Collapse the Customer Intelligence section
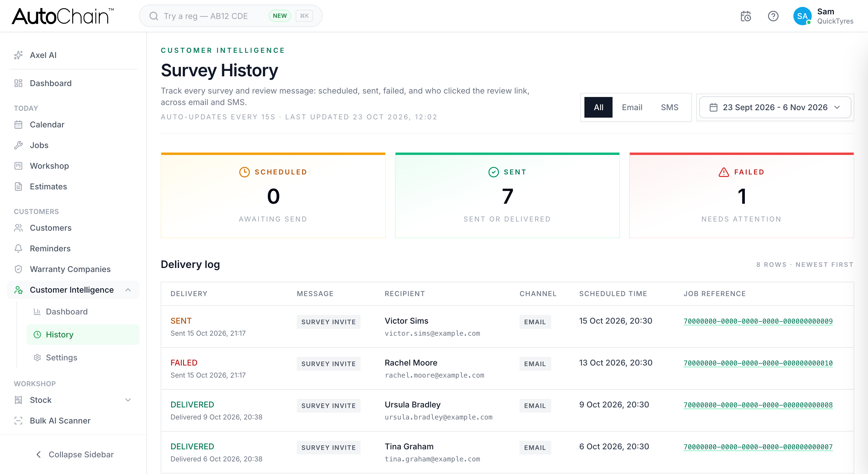 (128, 290)
